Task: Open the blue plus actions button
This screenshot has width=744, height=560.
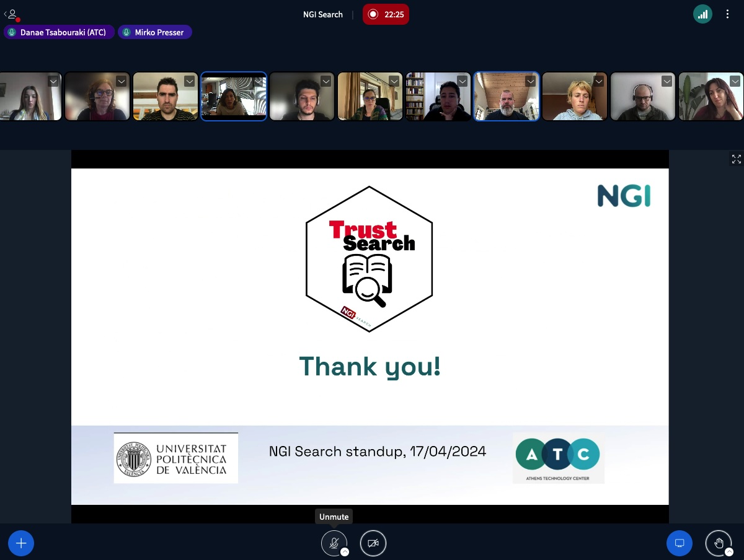Action: pyautogui.click(x=21, y=543)
